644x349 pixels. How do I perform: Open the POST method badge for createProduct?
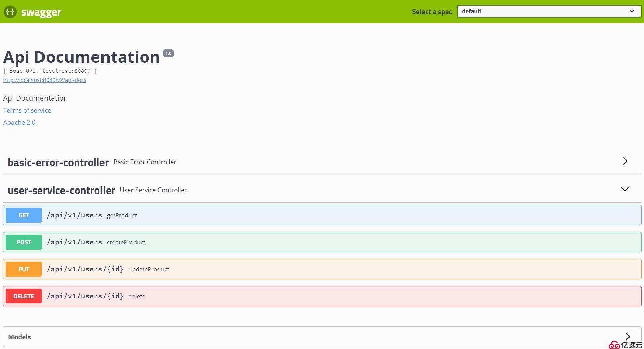[x=24, y=242]
